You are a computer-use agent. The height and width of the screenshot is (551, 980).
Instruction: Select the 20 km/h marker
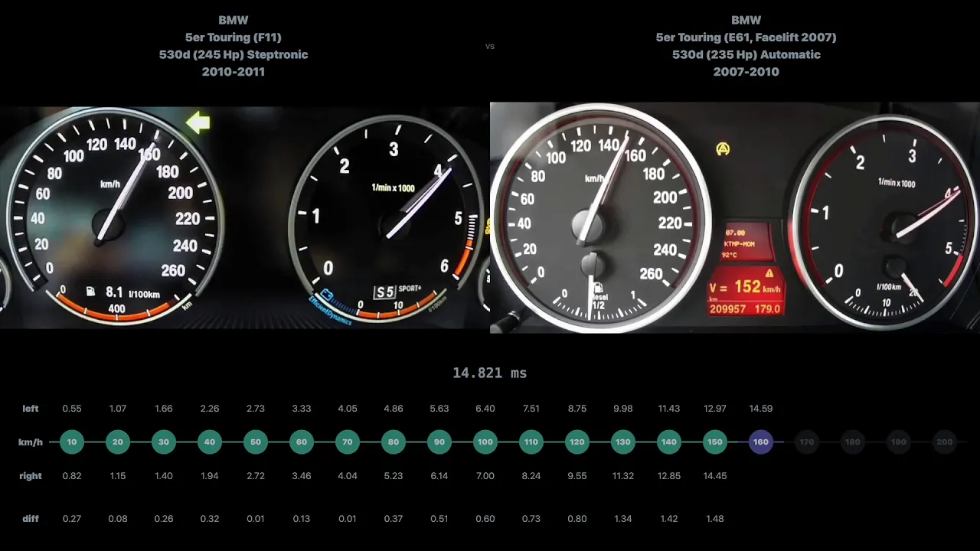point(118,442)
